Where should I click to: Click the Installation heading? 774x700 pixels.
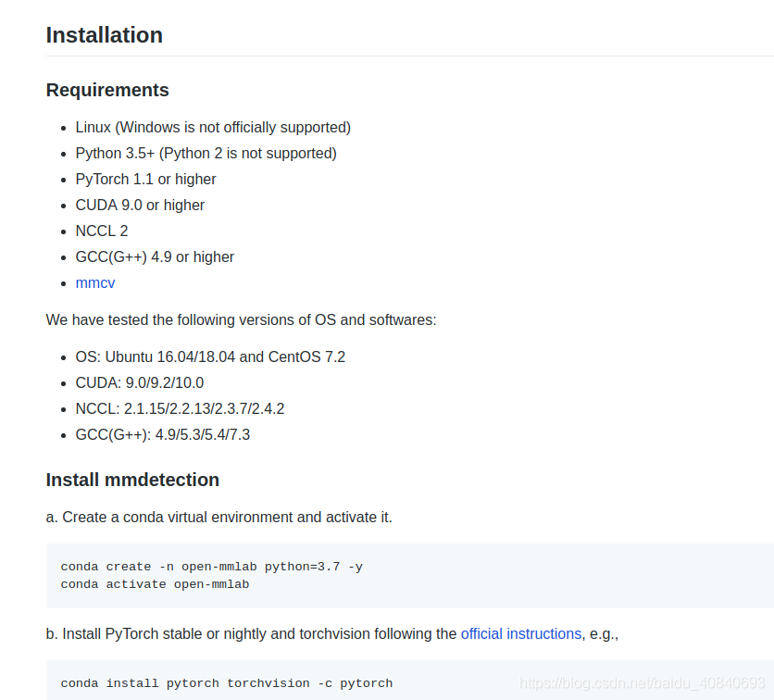[104, 35]
